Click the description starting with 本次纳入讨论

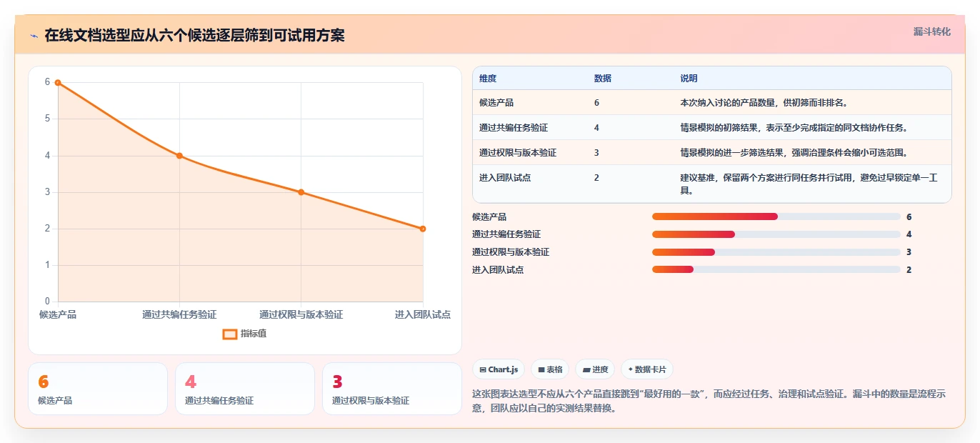[x=764, y=103]
